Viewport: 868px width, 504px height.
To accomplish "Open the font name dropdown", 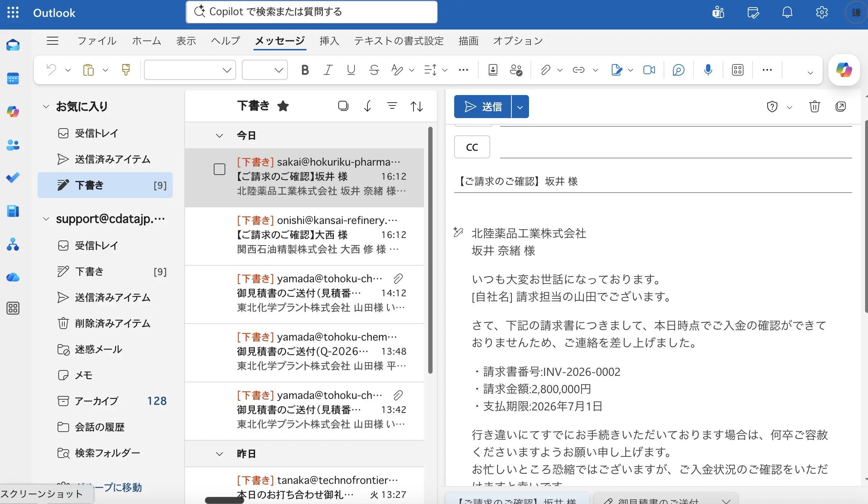I will (x=190, y=70).
